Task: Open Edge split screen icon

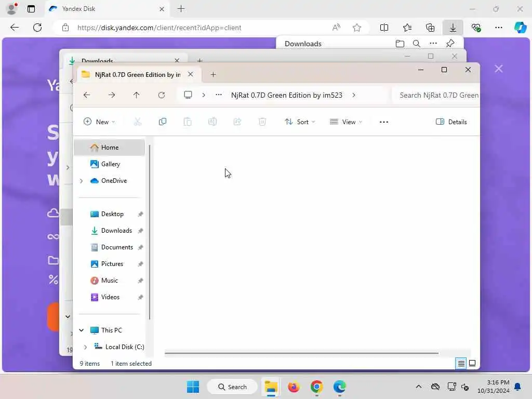Action: click(384, 28)
